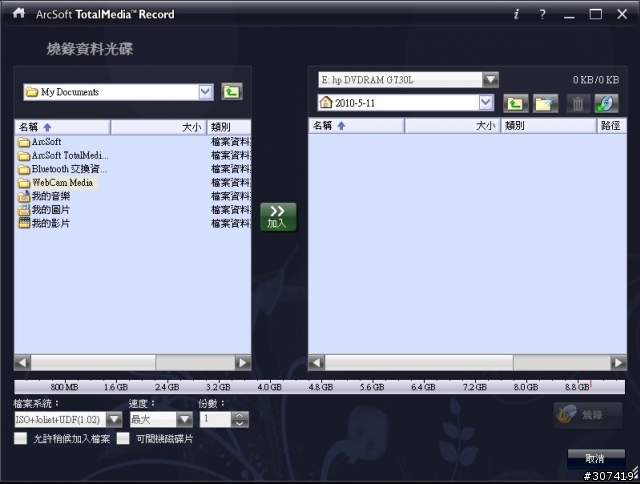
Task: Sort disc pane by 大小 column
Action: coord(453,126)
